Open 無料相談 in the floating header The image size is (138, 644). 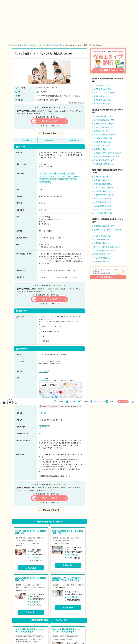pos(71,402)
